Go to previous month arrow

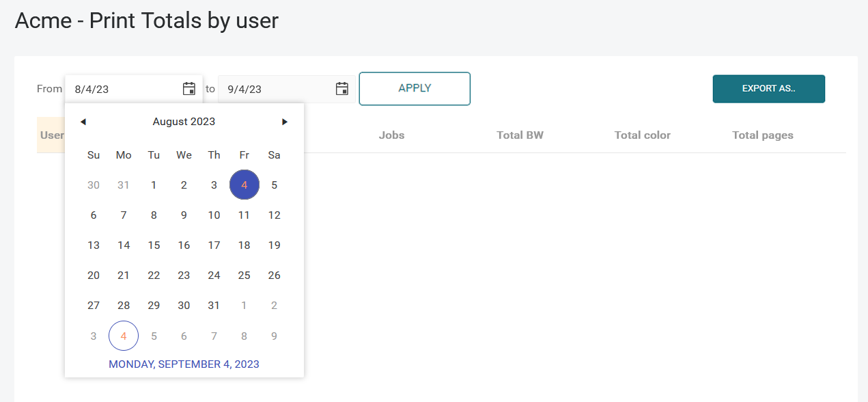tap(83, 122)
